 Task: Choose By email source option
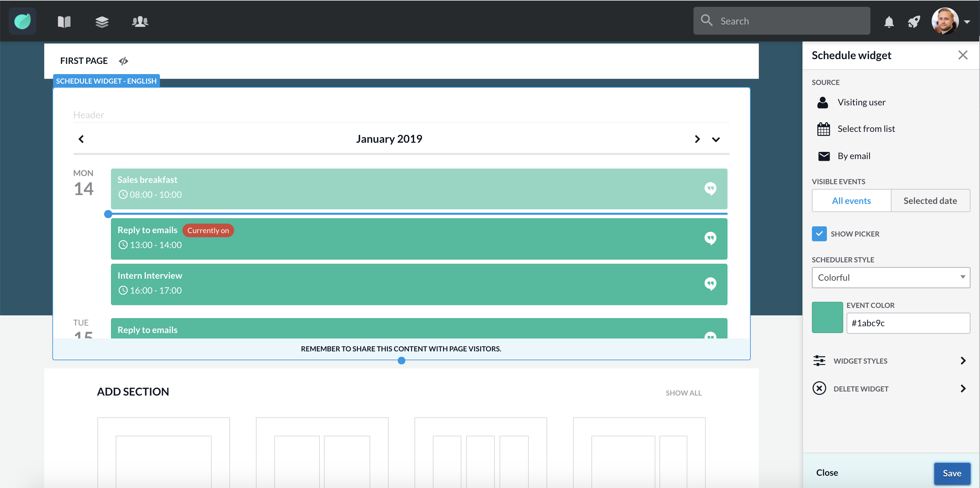pos(853,156)
